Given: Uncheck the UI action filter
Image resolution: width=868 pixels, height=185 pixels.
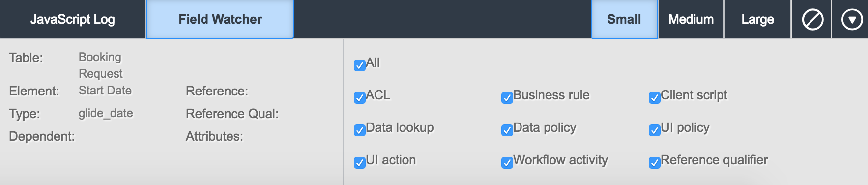Looking at the screenshot, I should 360,162.
